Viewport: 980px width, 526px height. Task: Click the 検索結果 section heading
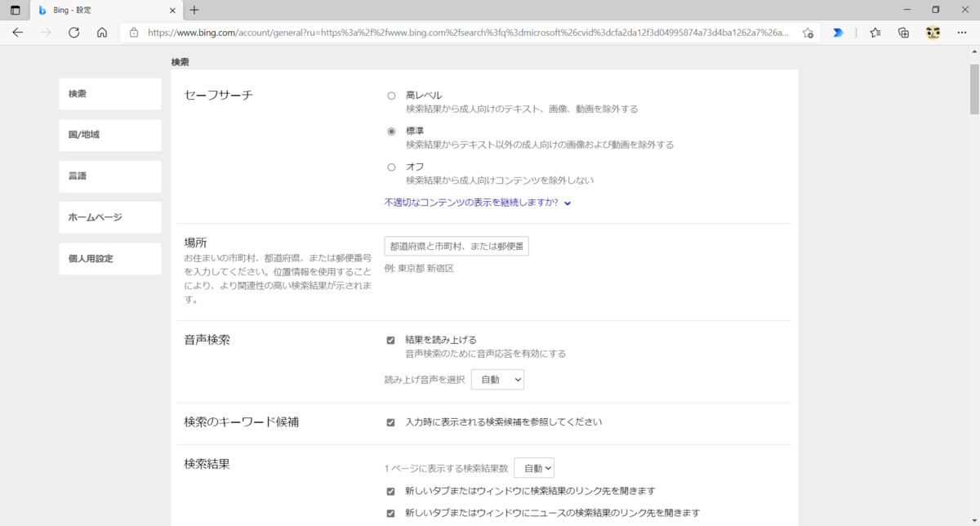click(x=207, y=464)
